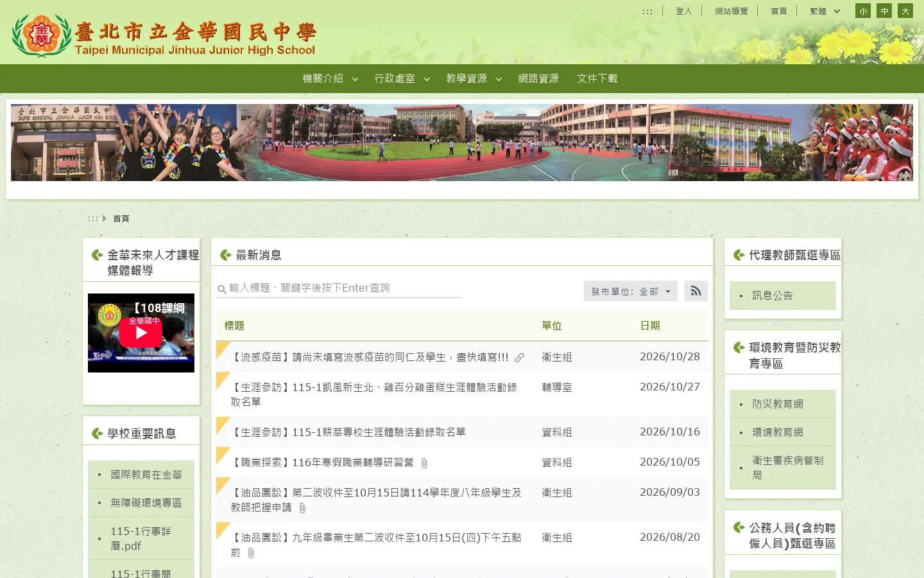Click the 單位 column header
The width and height of the screenshot is (924, 578).
click(552, 326)
